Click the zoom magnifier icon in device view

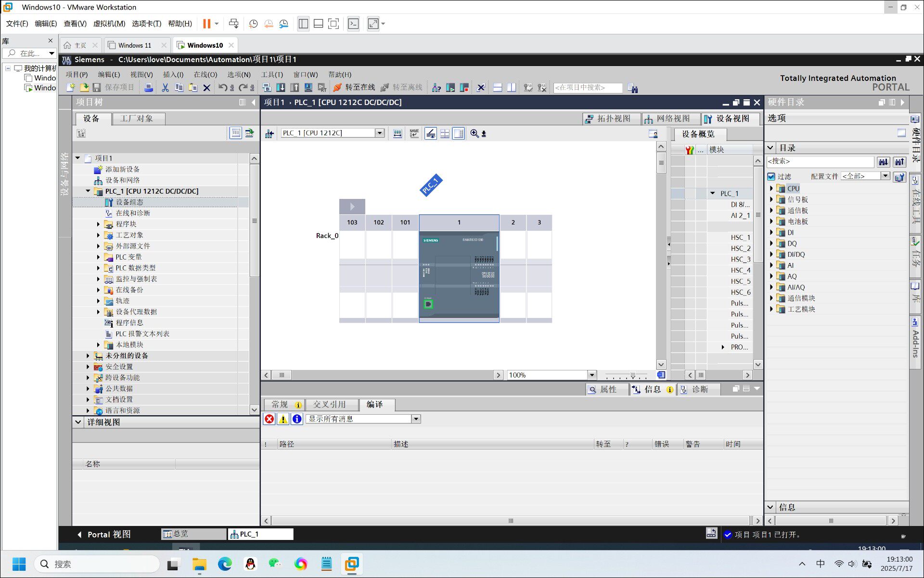pyautogui.click(x=475, y=133)
